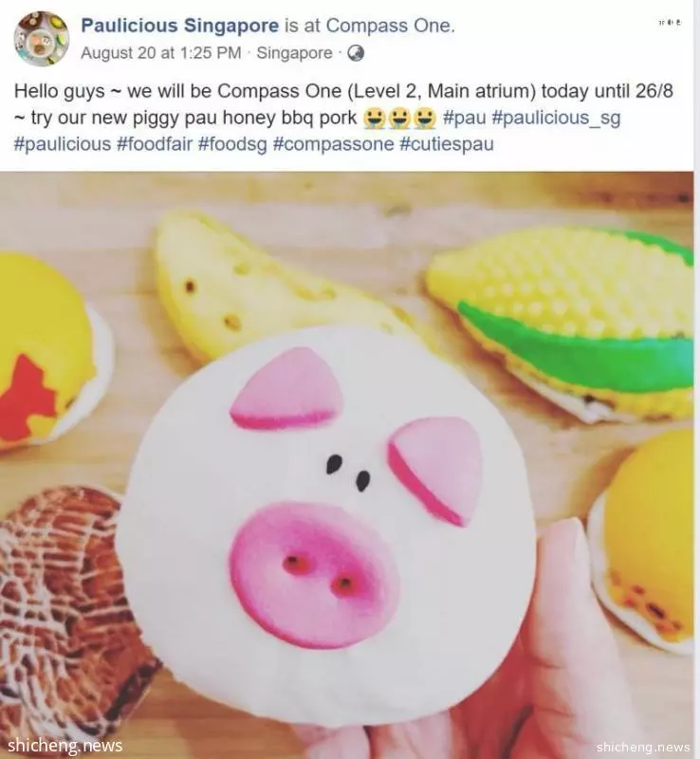Open the #paulicious_sg hashtag
Viewport: 700px width, 759px height.
556,118
